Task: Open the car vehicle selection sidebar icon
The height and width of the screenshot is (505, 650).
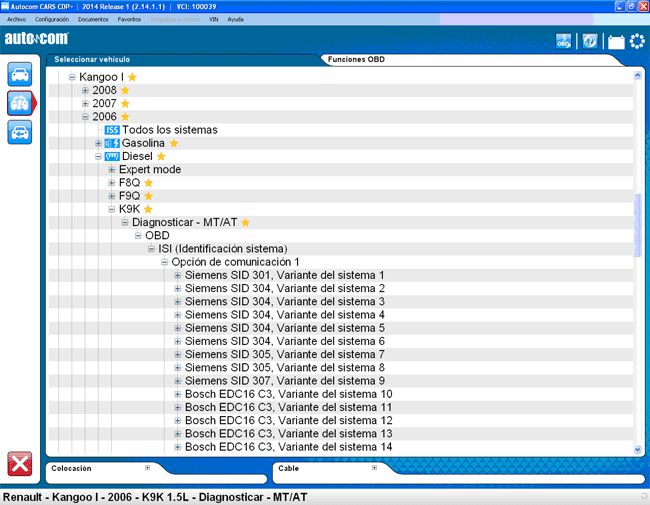Action: (19, 74)
